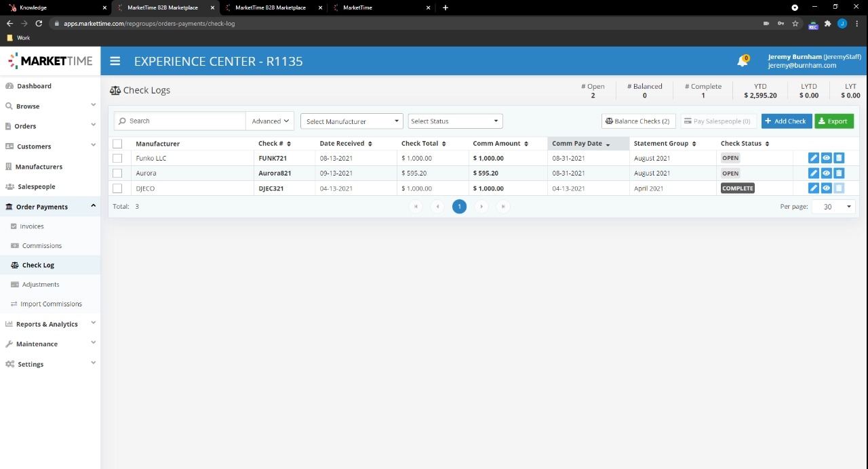Screen dimensions: 868x469
Task: Delete the Funko LLC check
Action: click(x=839, y=158)
